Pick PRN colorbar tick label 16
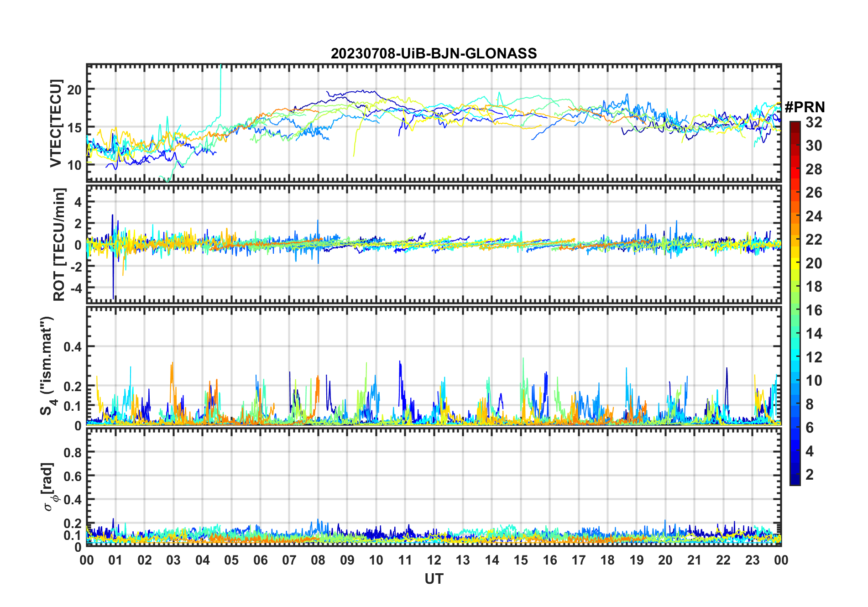 (x=814, y=310)
